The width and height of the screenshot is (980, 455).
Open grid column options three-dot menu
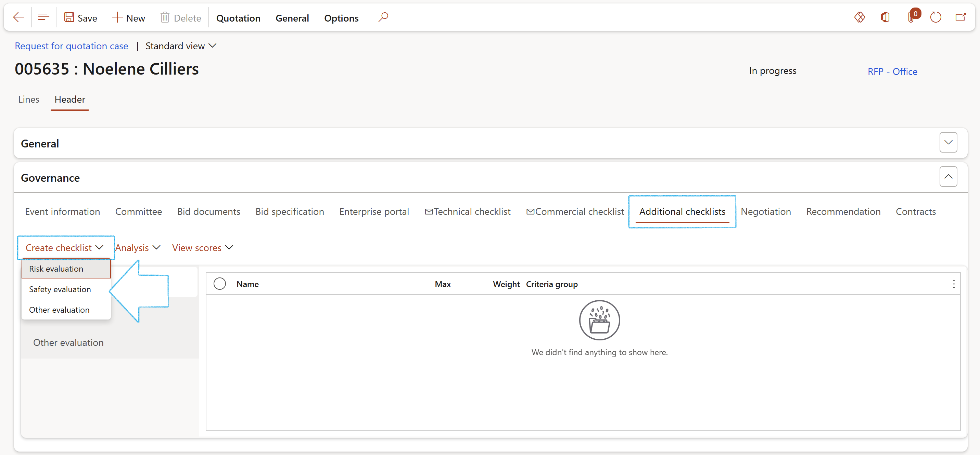pyautogui.click(x=953, y=284)
